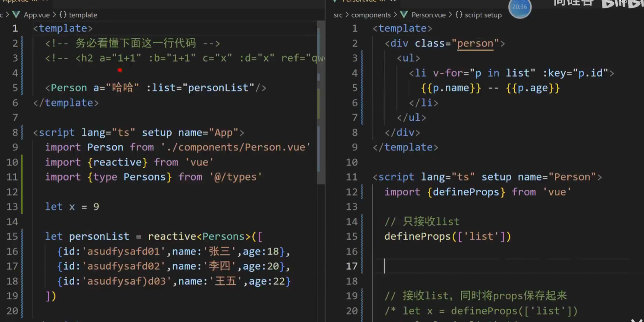Click the {{p.name}} interpolation
This screenshot has width=644, height=322.
click(x=451, y=88)
